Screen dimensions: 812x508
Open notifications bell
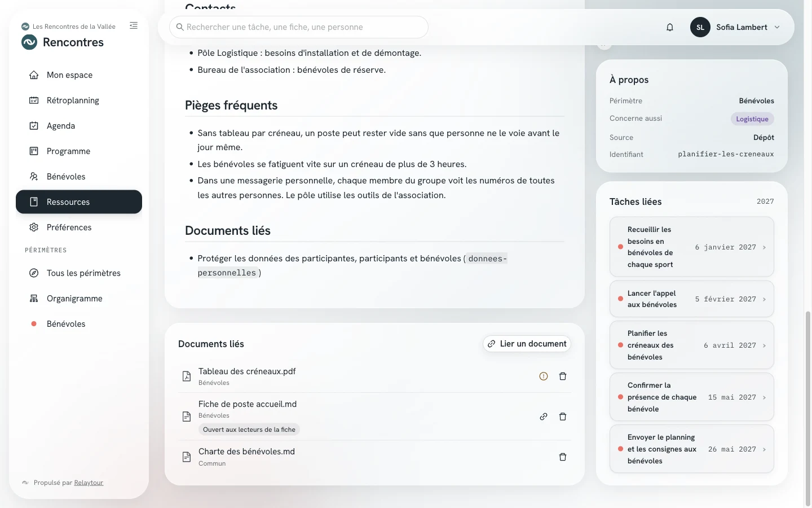[670, 27]
